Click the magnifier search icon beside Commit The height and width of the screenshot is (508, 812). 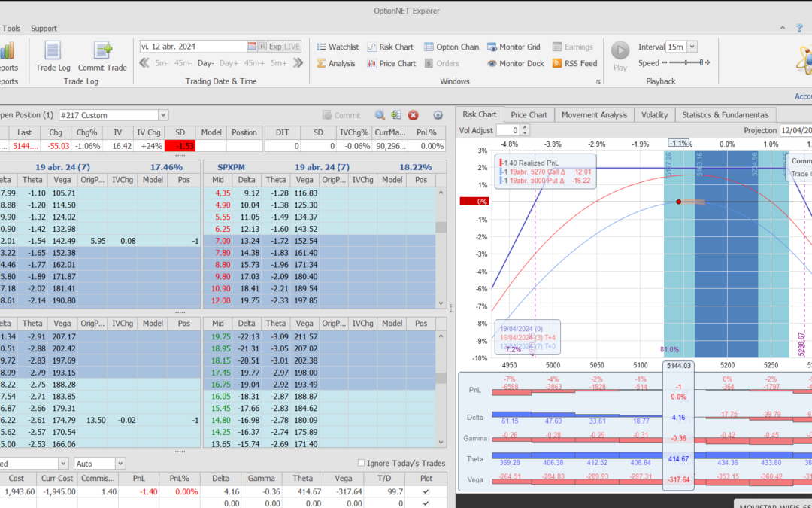(380, 115)
